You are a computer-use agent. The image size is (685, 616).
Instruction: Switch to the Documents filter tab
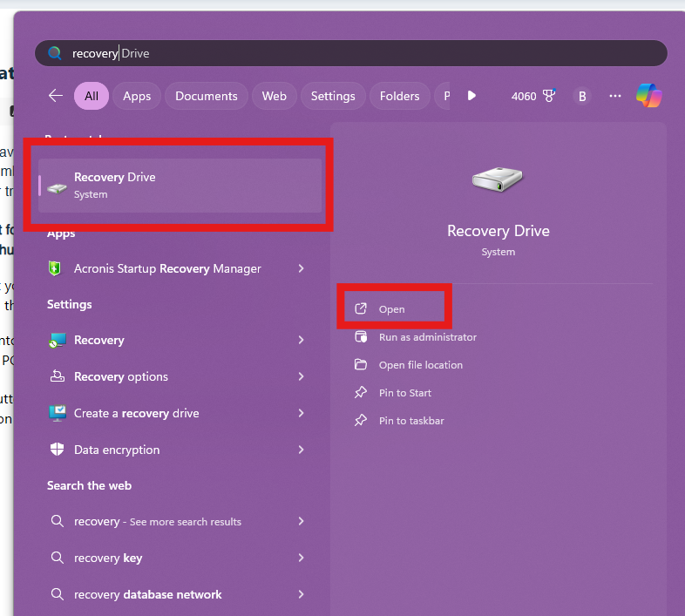pyautogui.click(x=207, y=96)
